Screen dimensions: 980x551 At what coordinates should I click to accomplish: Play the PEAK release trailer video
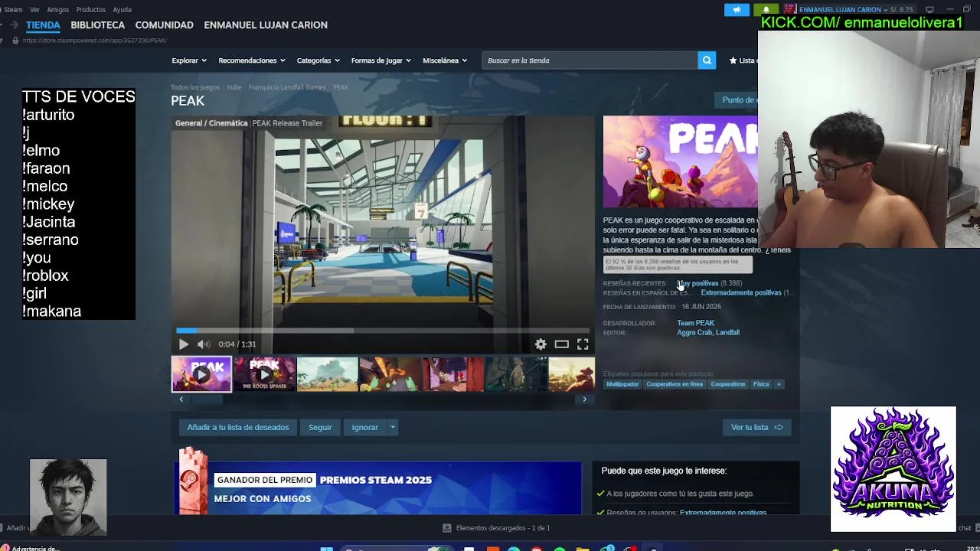[x=184, y=344]
